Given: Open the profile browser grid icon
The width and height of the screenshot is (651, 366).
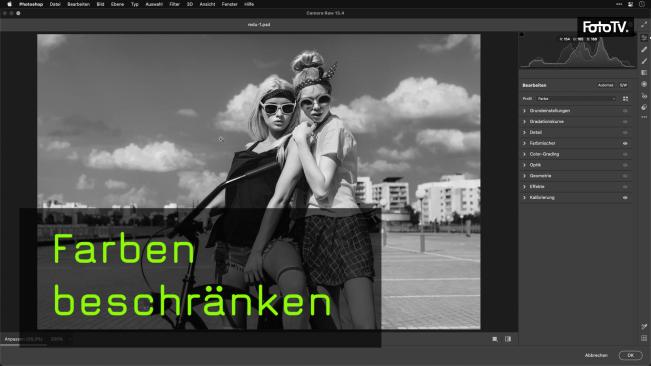Looking at the screenshot, I should point(625,99).
